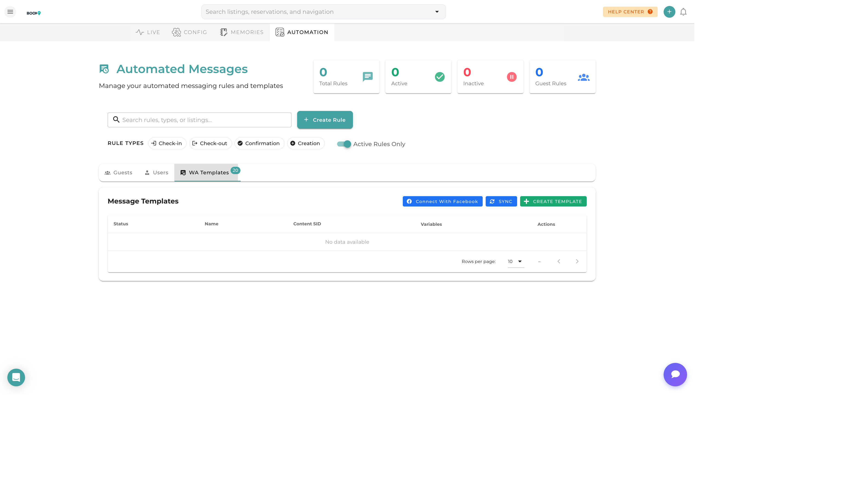The height and width of the screenshot is (492, 868).
Task: Open the hamburger navigation menu
Action: (10, 12)
